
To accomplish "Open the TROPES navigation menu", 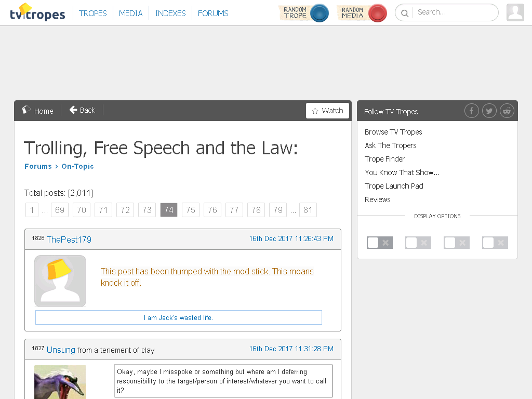I will point(92,13).
